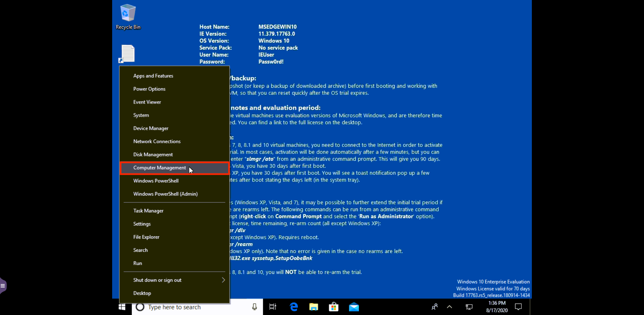
Task: Launch File Explorer menu entry
Action: pyautogui.click(x=174, y=237)
